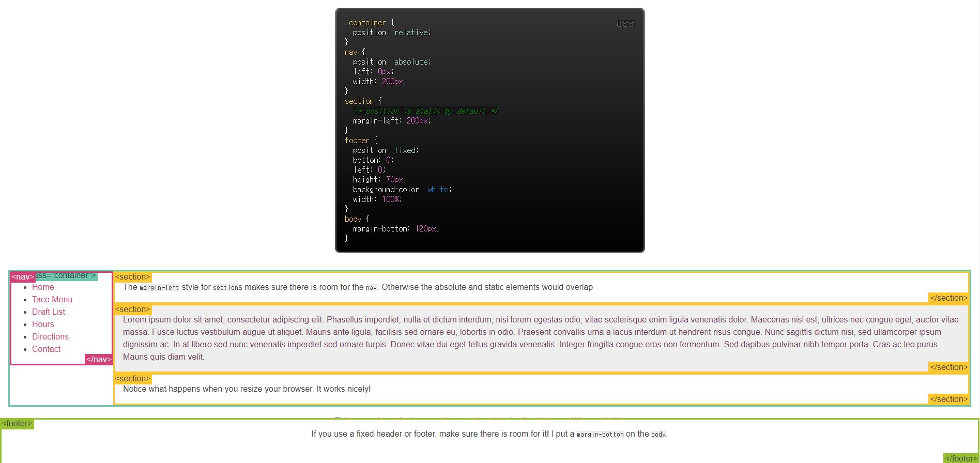This screenshot has width=980, height=463.
Task: Click the 'footer {' selector line
Action: click(361, 141)
